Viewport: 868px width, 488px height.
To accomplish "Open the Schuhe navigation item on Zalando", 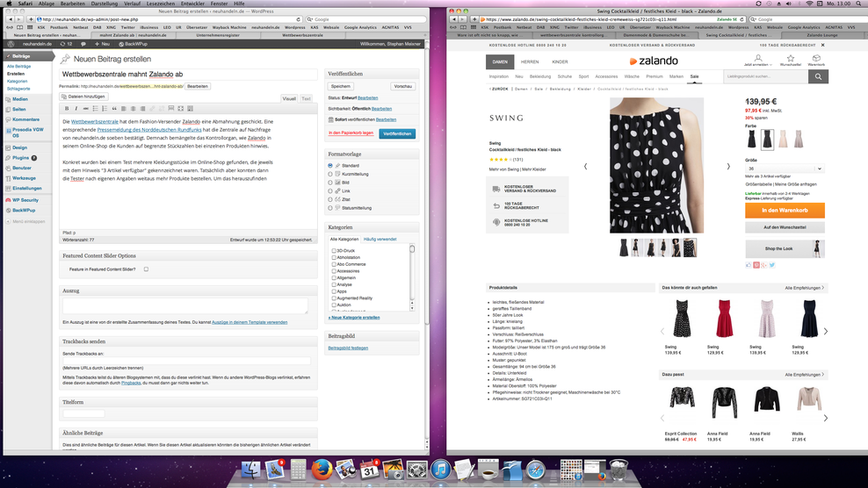I will pyautogui.click(x=565, y=76).
